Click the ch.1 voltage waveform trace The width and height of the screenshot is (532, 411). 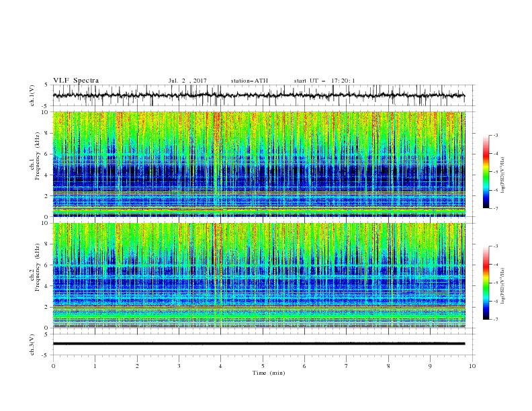tap(259, 95)
